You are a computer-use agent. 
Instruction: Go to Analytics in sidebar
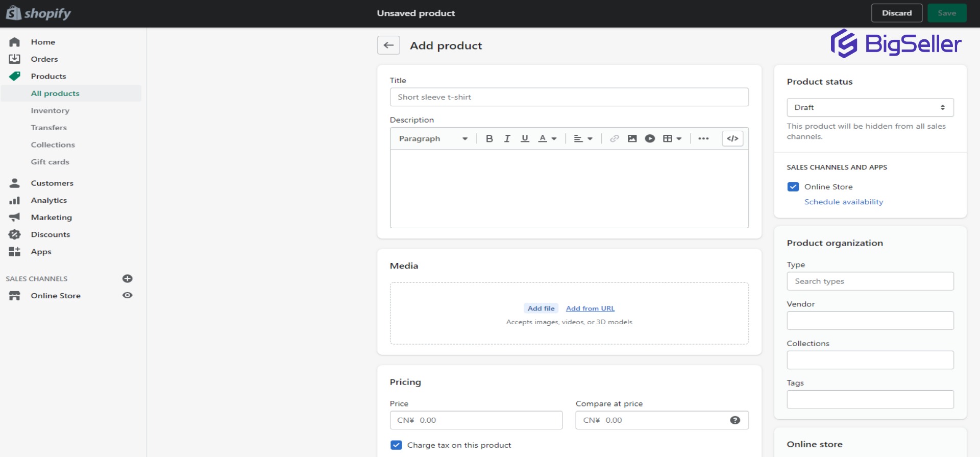[49, 200]
